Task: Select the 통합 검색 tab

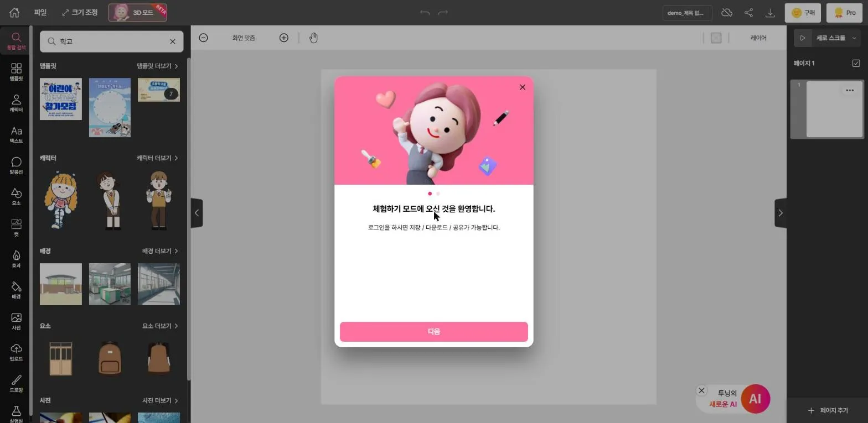Action: tap(16, 41)
